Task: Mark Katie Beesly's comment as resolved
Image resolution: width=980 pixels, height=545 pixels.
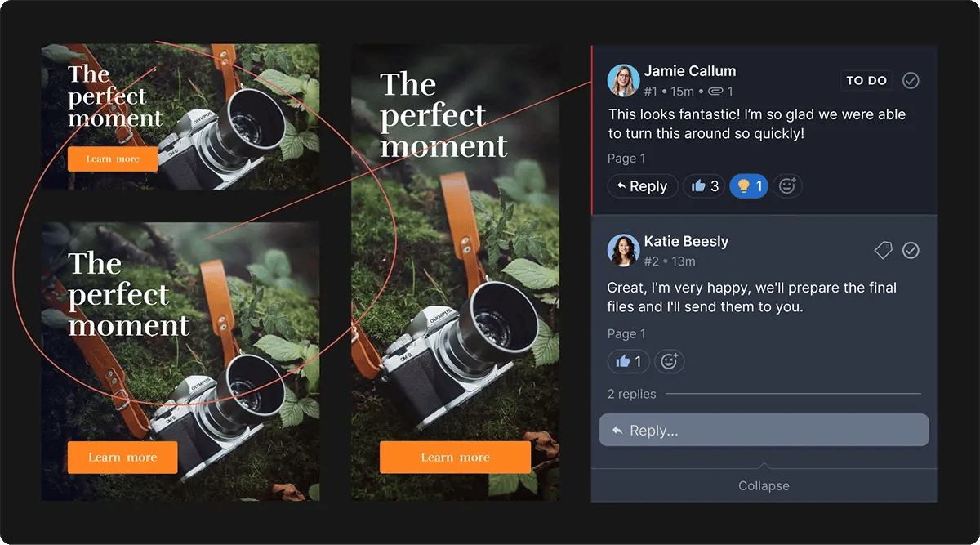Action: (x=911, y=250)
